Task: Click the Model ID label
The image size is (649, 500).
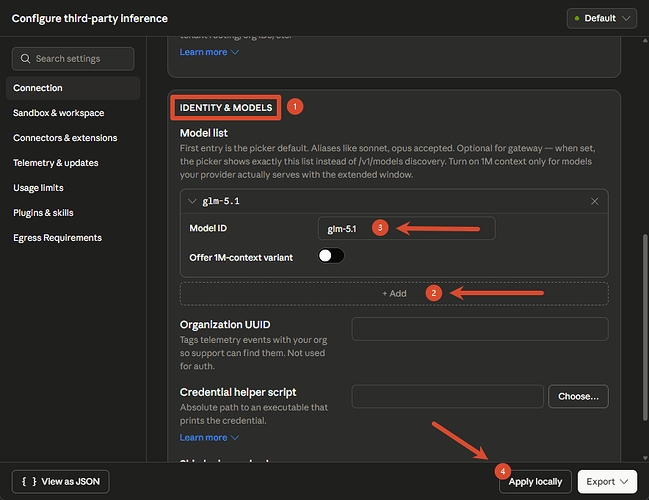Action: coord(208,228)
